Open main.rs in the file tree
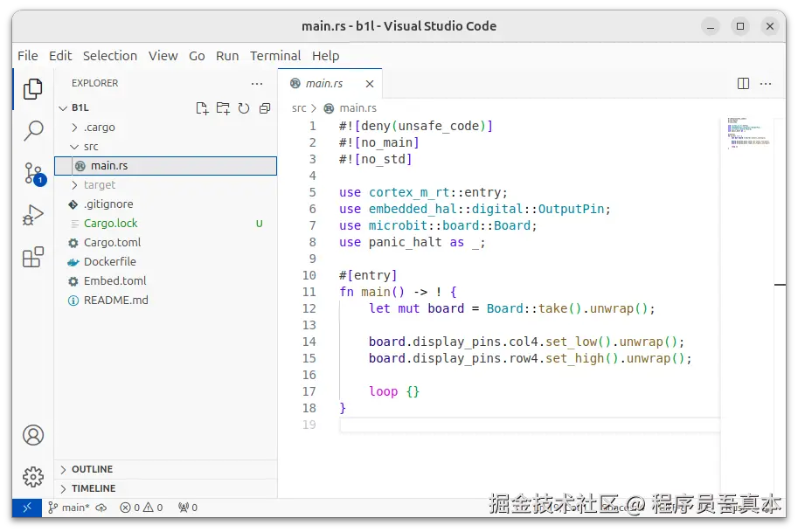The height and width of the screenshot is (532, 798). (x=165, y=166)
